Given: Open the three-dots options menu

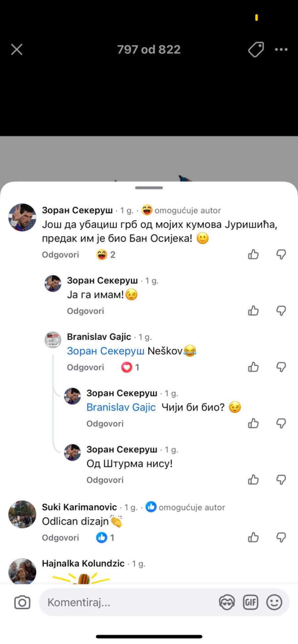Looking at the screenshot, I should pyautogui.click(x=281, y=49).
